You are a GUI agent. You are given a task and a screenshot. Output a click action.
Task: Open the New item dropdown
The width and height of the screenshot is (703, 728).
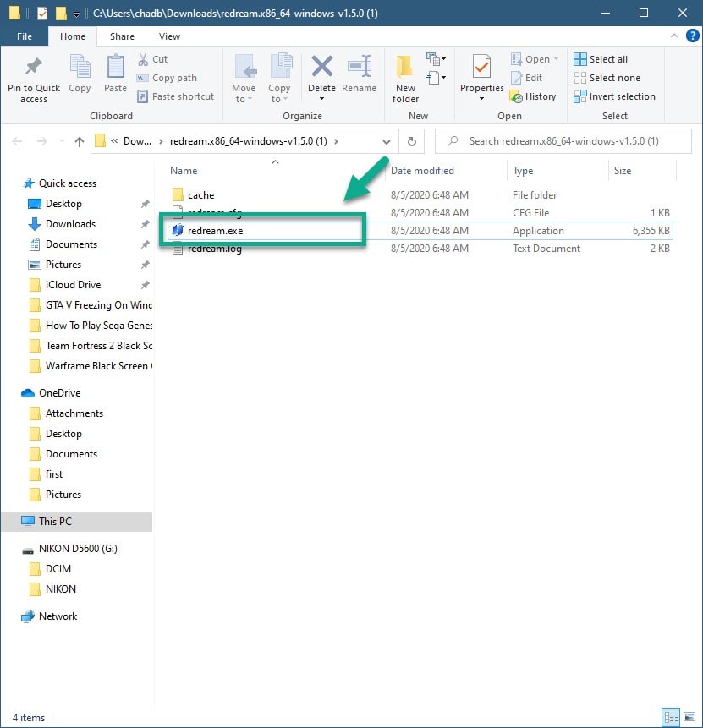(x=437, y=59)
